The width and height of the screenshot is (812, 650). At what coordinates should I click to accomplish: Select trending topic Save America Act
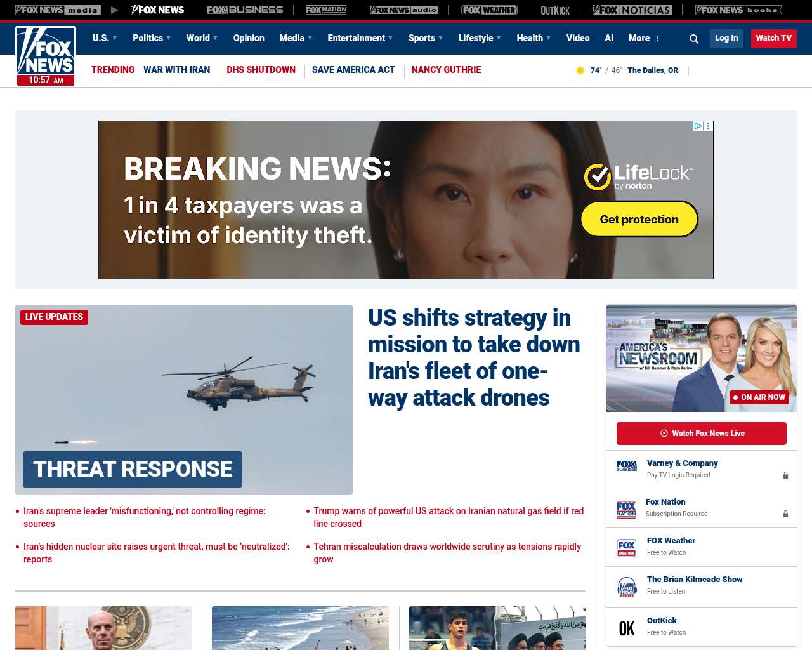click(353, 70)
